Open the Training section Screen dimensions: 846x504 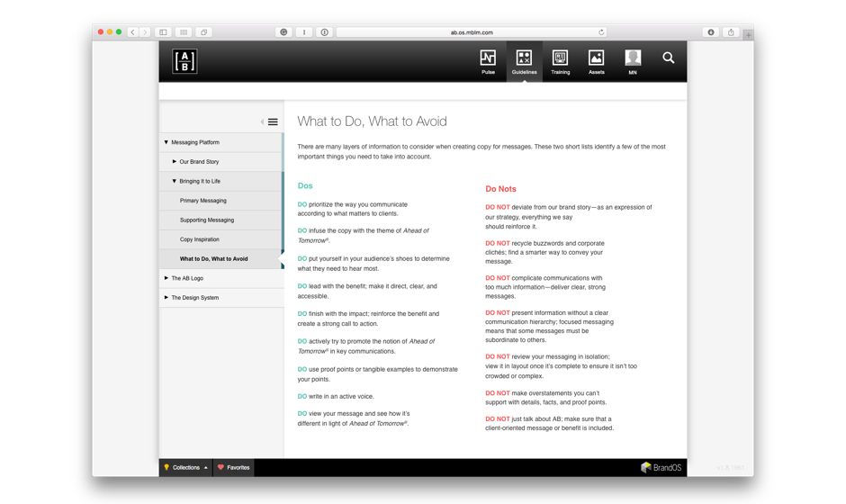(x=560, y=62)
